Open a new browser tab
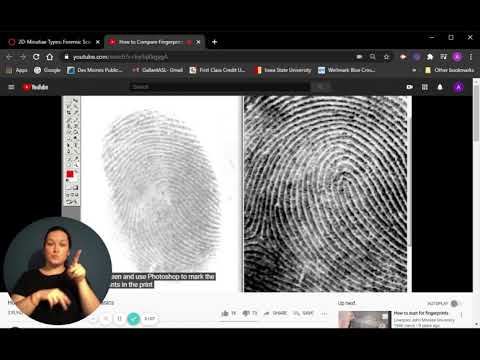This screenshot has width=480, height=360. [x=214, y=42]
